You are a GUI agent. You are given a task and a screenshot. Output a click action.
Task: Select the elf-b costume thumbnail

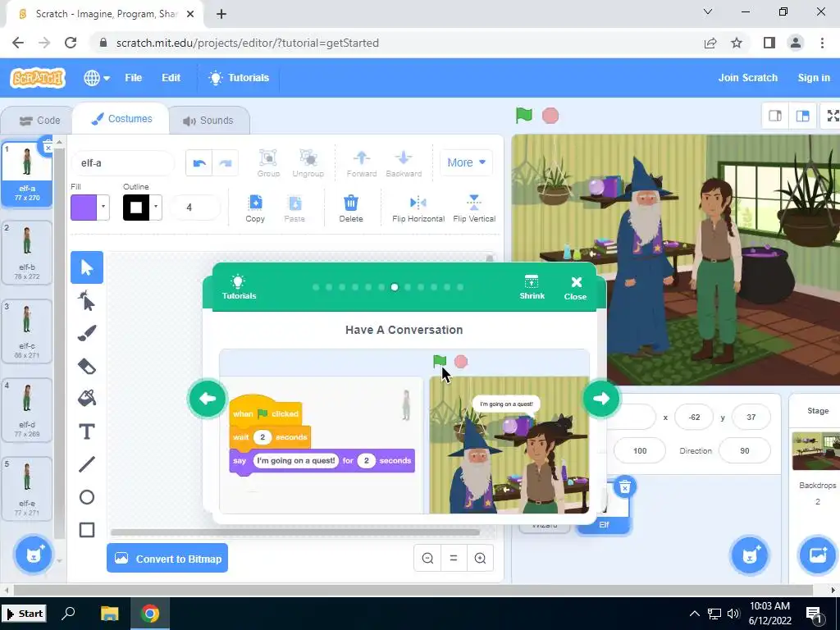[x=27, y=253]
